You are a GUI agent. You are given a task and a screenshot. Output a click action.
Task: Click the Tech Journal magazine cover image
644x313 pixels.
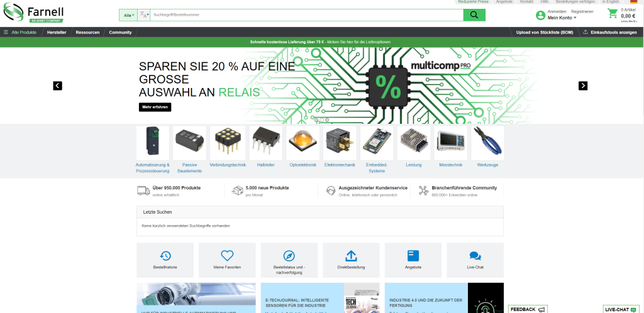[362, 299]
